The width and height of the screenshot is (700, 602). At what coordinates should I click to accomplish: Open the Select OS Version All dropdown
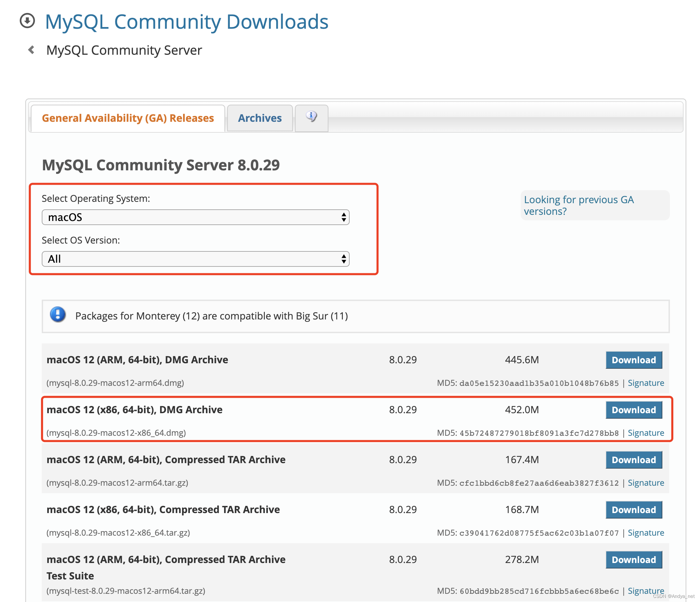tap(195, 259)
